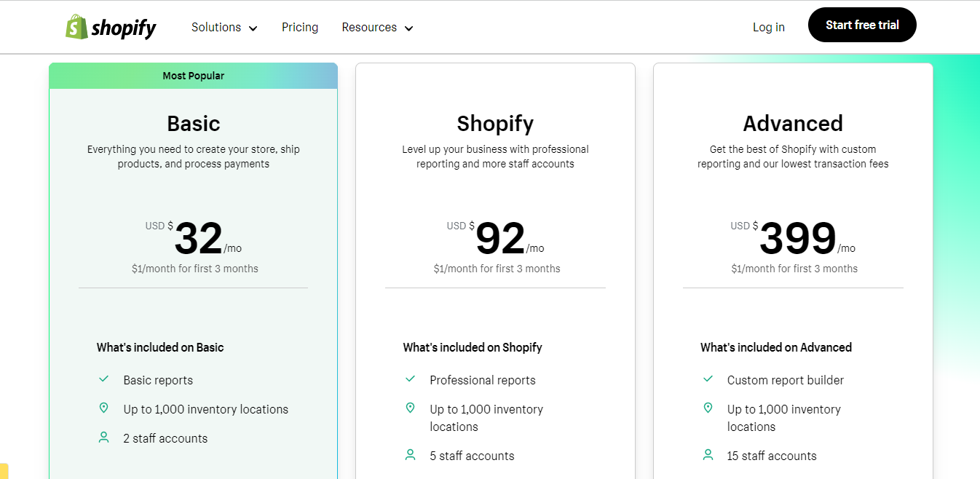Click the person icon next to 15 staff accounts
This screenshot has height=479, width=980.
[x=708, y=455]
